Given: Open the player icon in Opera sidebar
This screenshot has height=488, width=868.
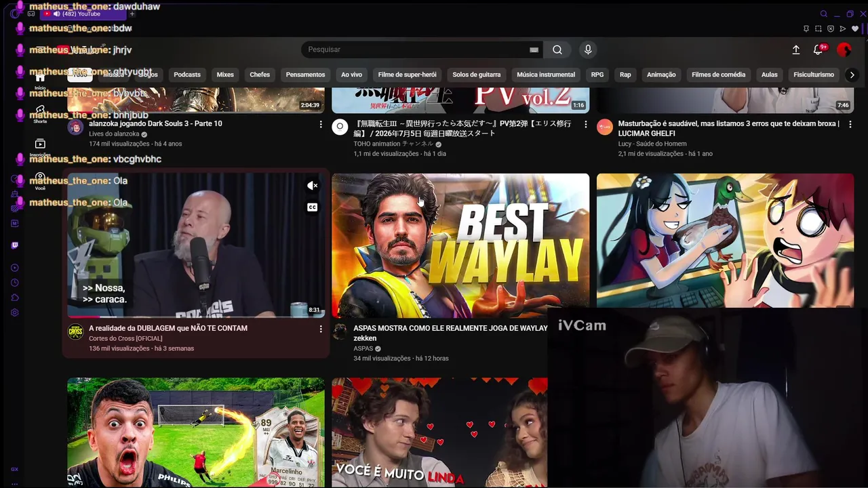Looking at the screenshot, I should click(15, 268).
